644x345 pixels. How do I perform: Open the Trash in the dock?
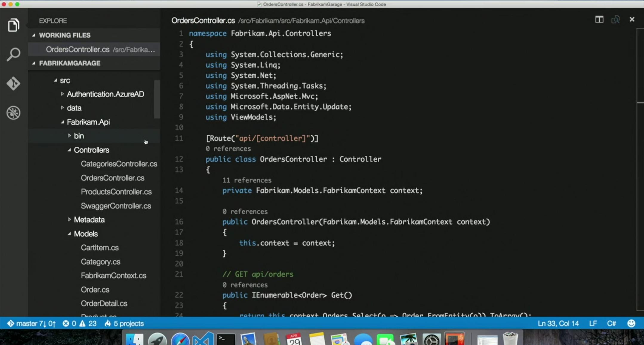(510, 338)
